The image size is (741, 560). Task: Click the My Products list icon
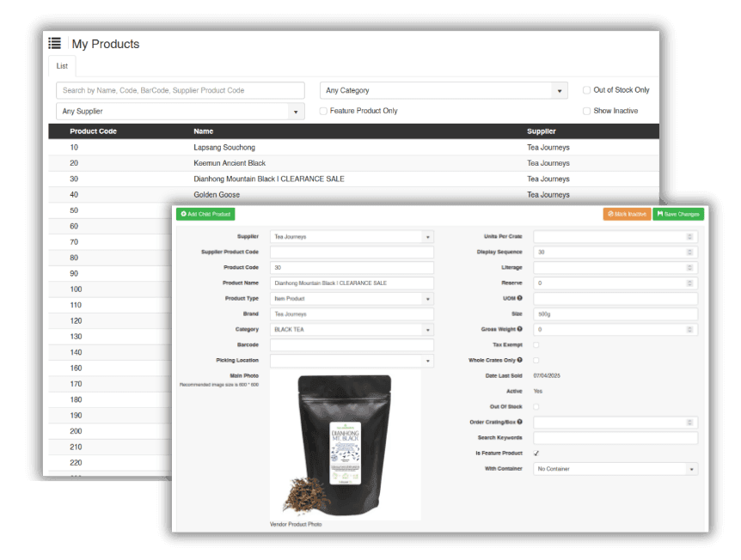pyautogui.click(x=55, y=44)
